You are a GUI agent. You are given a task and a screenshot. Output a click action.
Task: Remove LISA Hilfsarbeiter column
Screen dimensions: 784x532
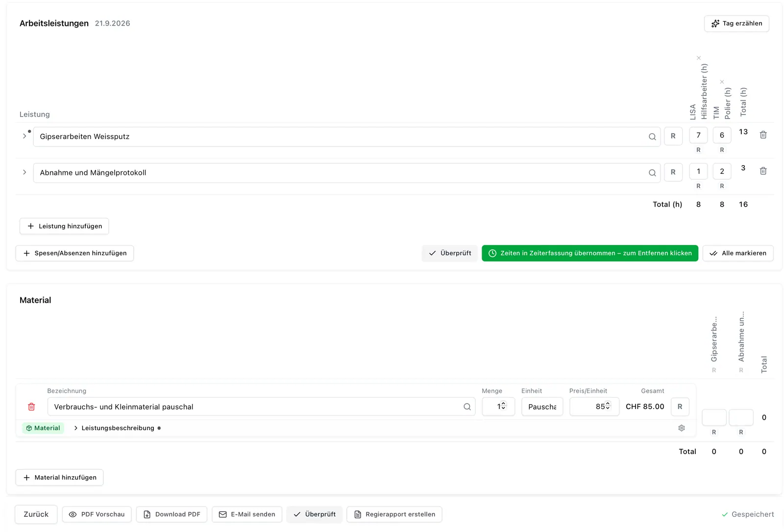pos(699,58)
